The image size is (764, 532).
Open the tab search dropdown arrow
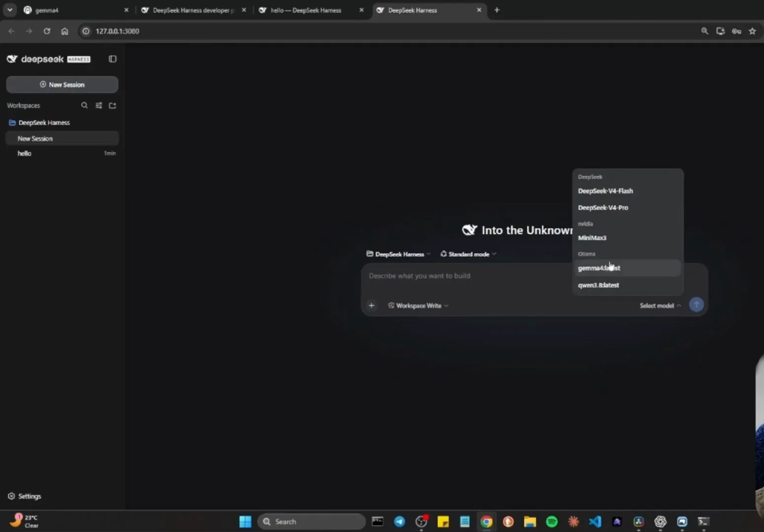click(x=10, y=10)
